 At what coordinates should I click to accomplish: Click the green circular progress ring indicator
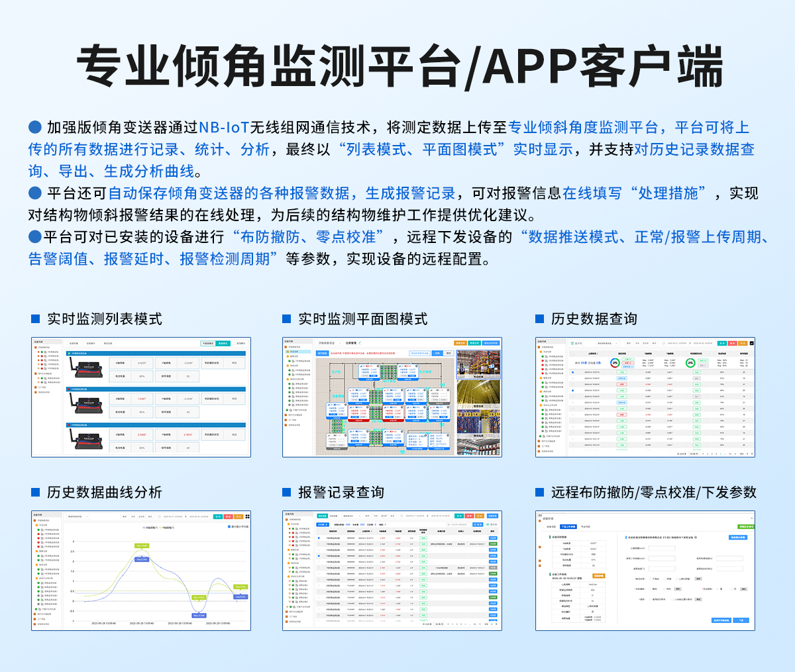[x=690, y=362]
